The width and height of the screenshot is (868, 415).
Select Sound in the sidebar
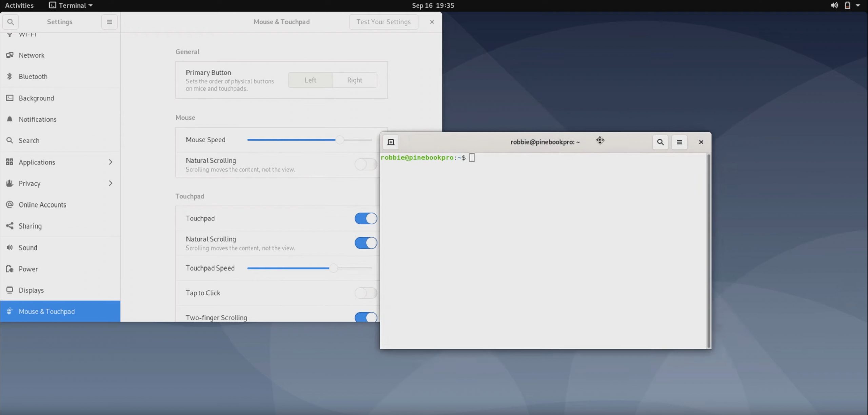[28, 248]
